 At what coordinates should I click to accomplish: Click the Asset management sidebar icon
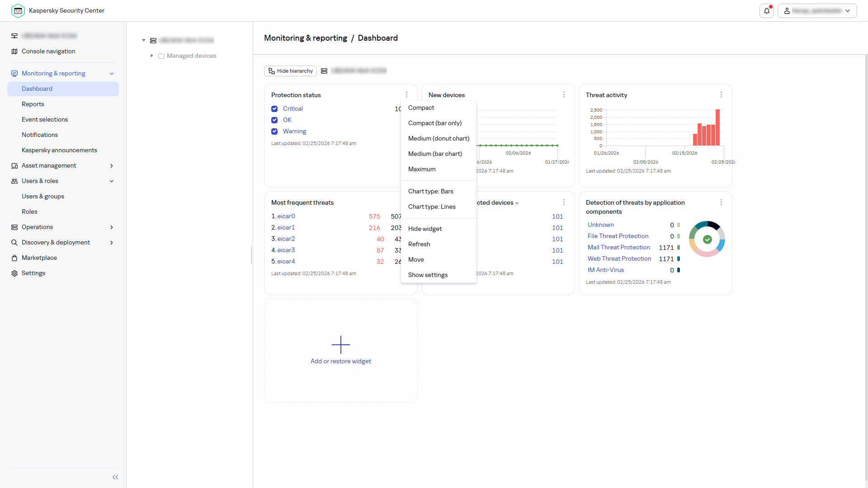tap(14, 166)
